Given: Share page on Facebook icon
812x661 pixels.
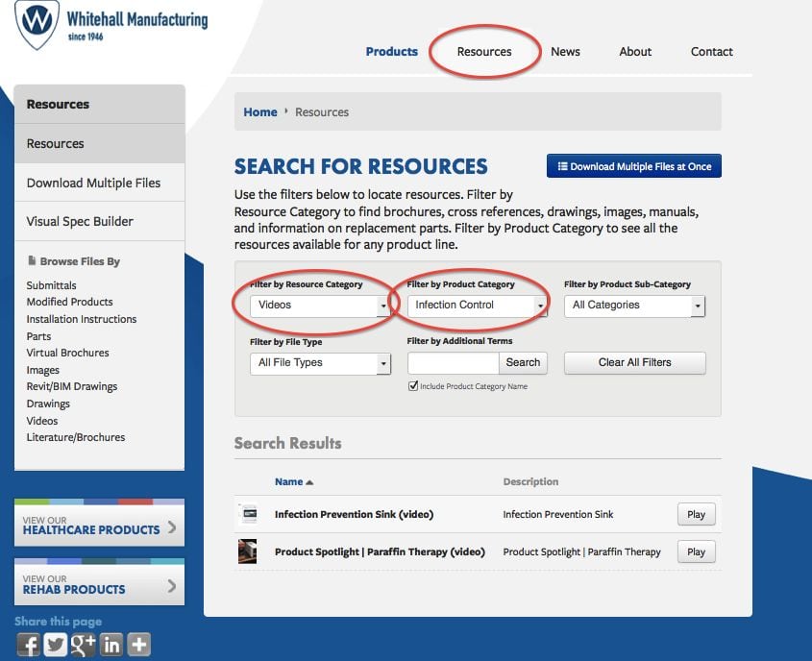Looking at the screenshot, I should pyautogui.click(x=29, y=645).
